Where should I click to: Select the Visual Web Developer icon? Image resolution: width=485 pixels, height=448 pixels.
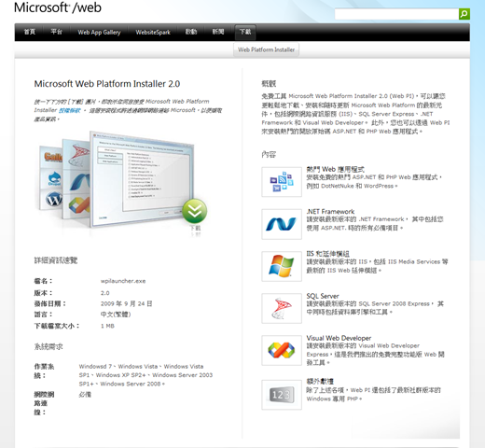282,350
